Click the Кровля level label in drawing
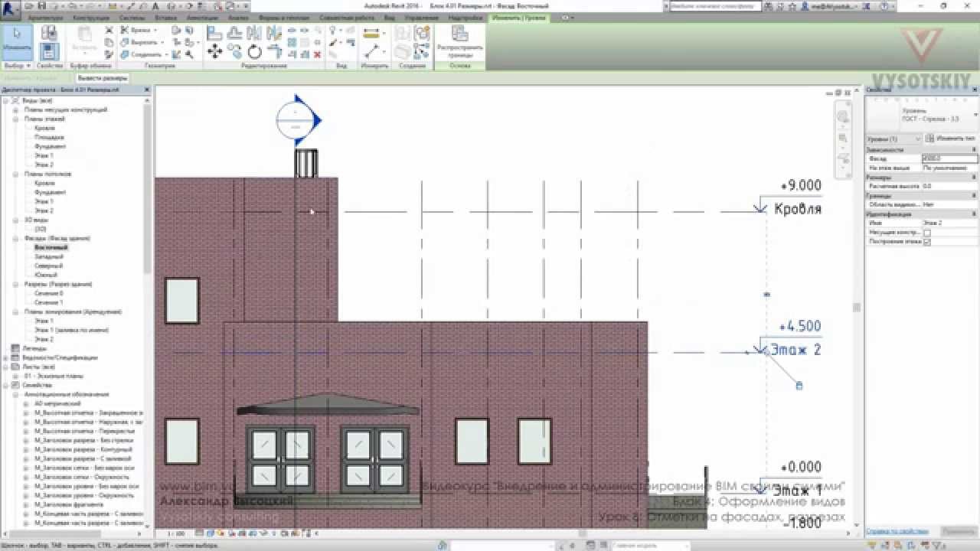 (x=798, y=209)
